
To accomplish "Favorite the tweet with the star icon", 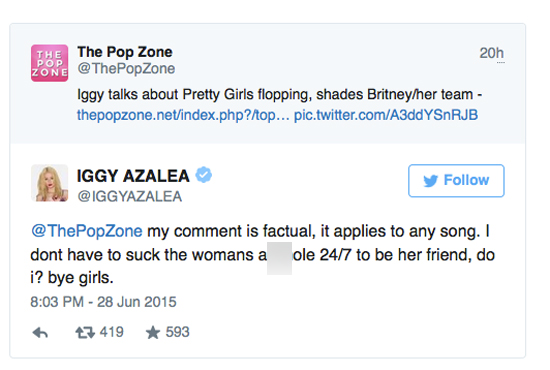I will [x=153, y=332].
